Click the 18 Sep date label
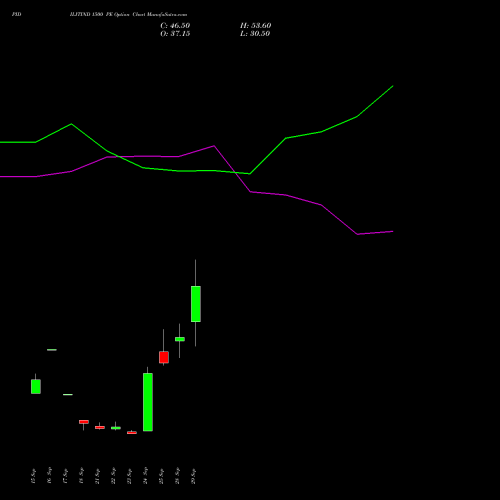 click(x=81, y=476)
